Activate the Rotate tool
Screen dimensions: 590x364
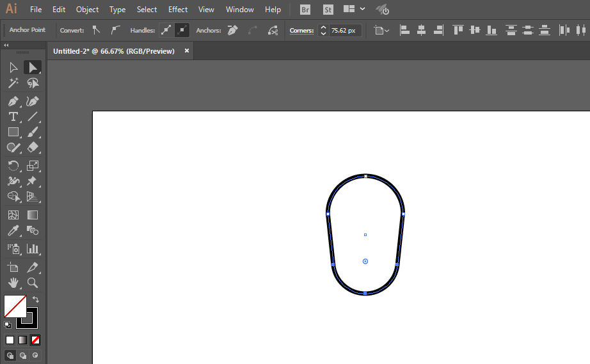[13, 166]
